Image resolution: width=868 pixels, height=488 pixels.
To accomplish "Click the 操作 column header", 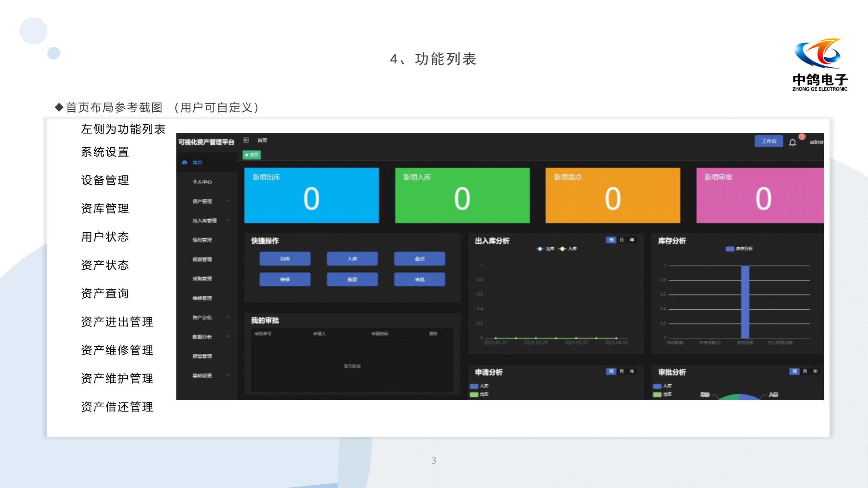I will 433,334.
